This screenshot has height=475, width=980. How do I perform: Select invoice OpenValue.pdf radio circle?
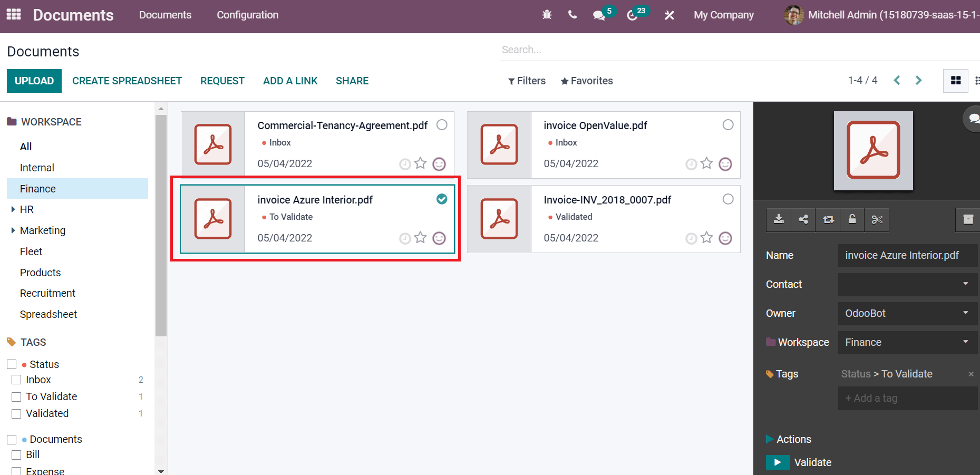click(728, 125)
